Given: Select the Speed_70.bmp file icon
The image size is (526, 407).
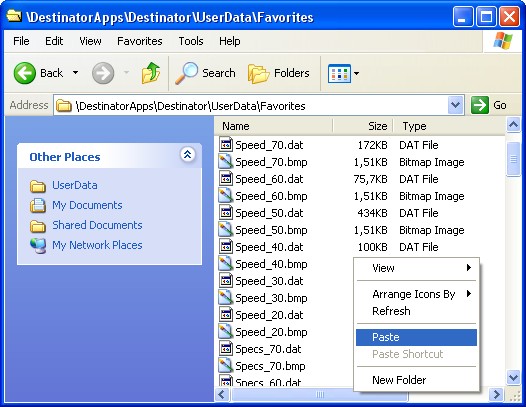Looking at the screenshot, I should (225, 162).
